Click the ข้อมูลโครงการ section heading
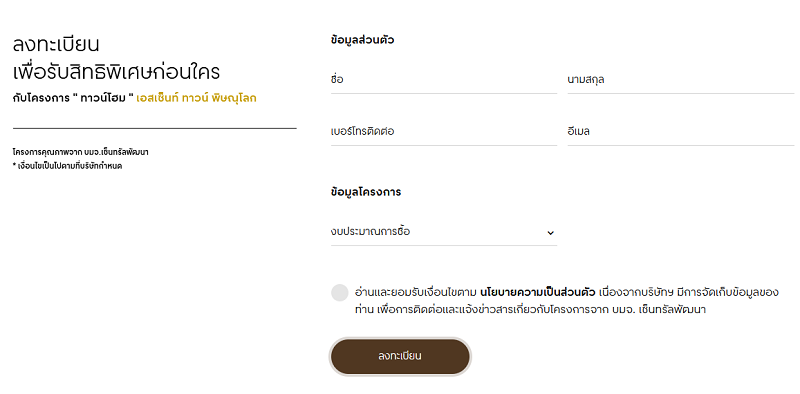Image resolution: width=800 pixels, height=394 pixels. [366, 192]
